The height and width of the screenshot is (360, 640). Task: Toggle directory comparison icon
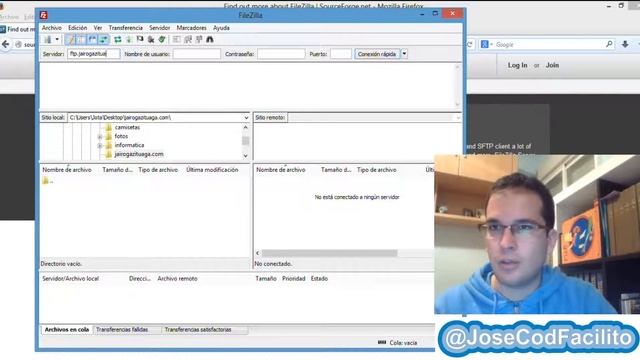(x=188, y=40)
